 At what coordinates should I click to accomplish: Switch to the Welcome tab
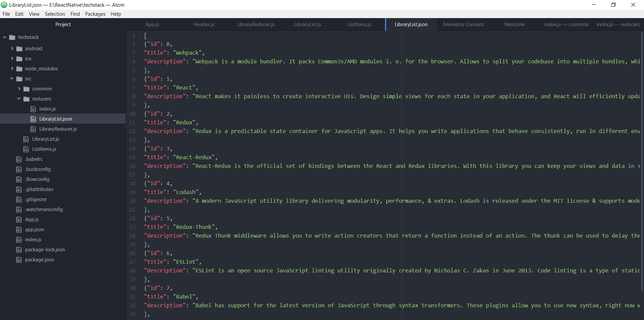pos(515,24)
